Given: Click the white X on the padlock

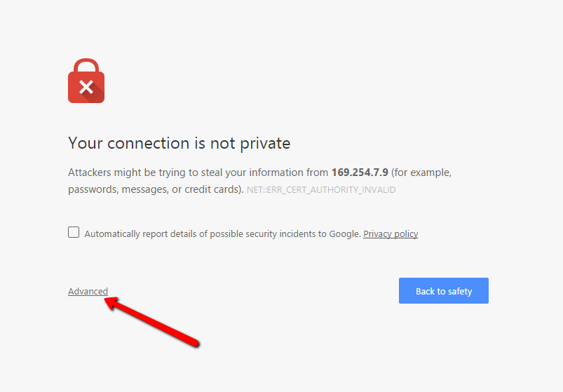Looking at the screenshot, I should (86, 87).
